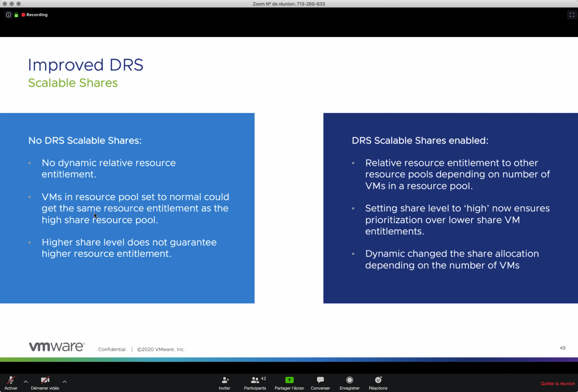Open the Converser chat icon
The height and width of the screenshot is (392, 578).
coord(320,380)
